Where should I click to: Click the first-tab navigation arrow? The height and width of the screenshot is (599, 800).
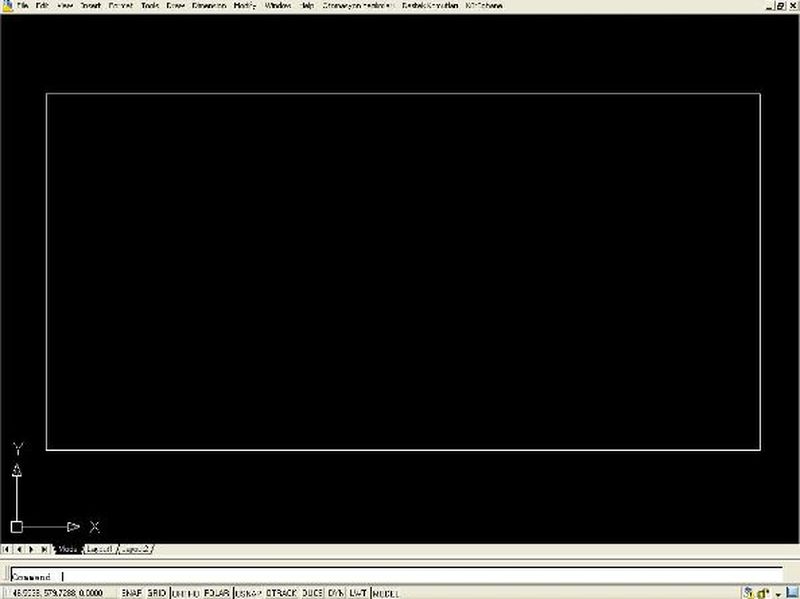pos(7,549)
